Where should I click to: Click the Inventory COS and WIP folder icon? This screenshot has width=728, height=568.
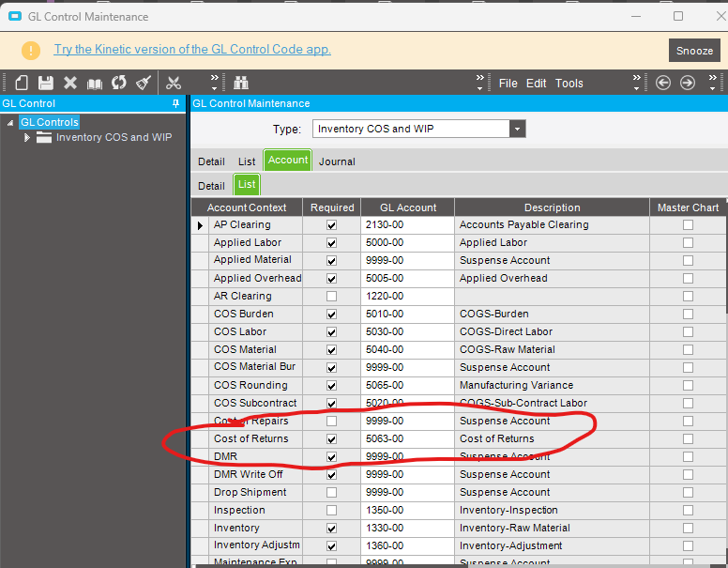coord(44,137)
